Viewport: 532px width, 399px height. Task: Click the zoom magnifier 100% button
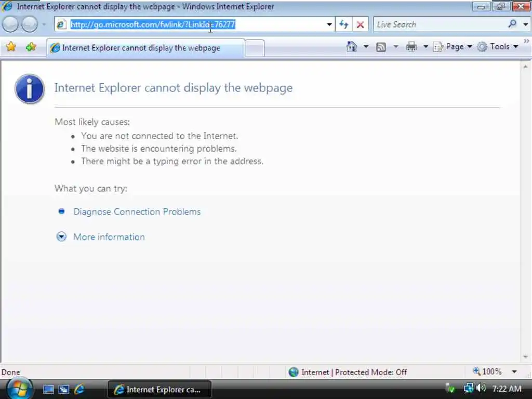tap(487, 371)
